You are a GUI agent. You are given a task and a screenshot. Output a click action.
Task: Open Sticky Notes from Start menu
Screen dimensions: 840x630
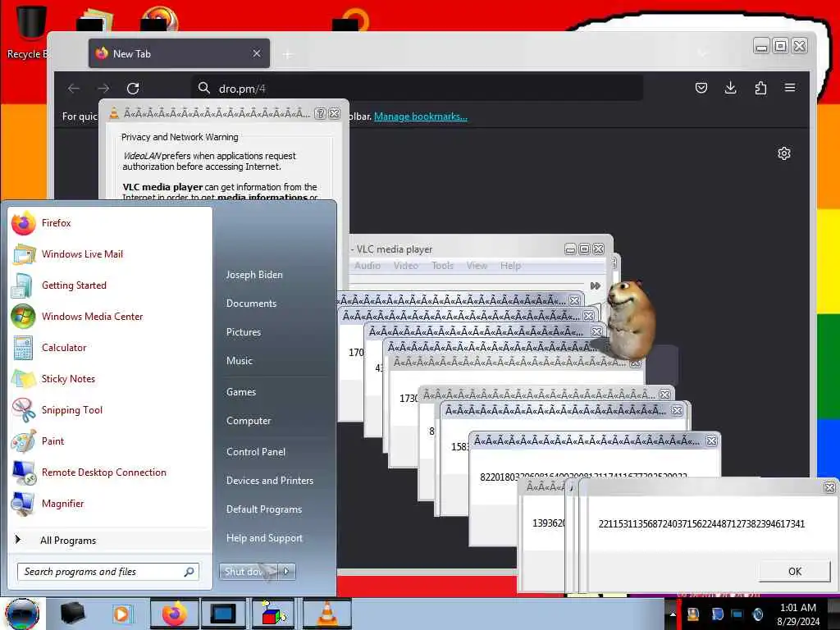(110, 379)
